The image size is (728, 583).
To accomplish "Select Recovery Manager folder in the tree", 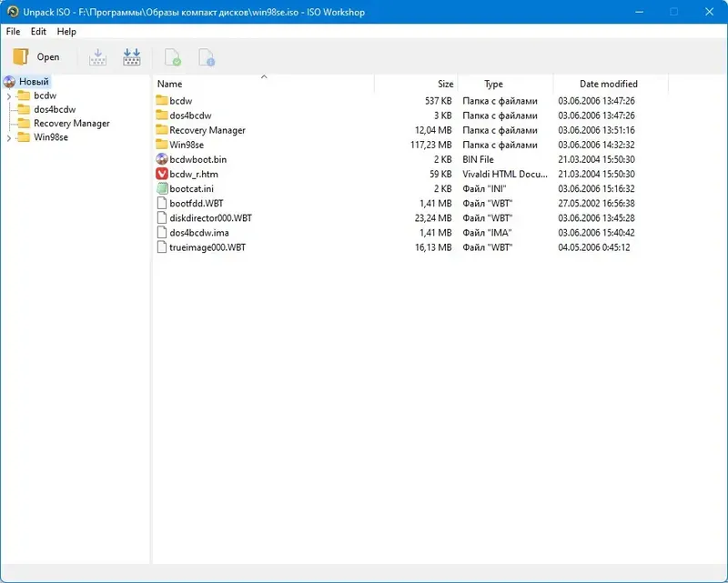I will click(x=72, y=124).
